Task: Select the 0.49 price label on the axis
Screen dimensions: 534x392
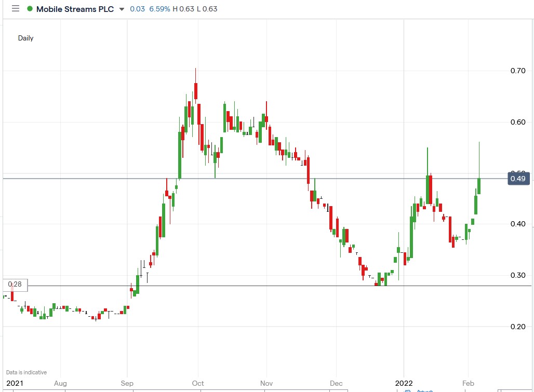Action: point(518,178)
